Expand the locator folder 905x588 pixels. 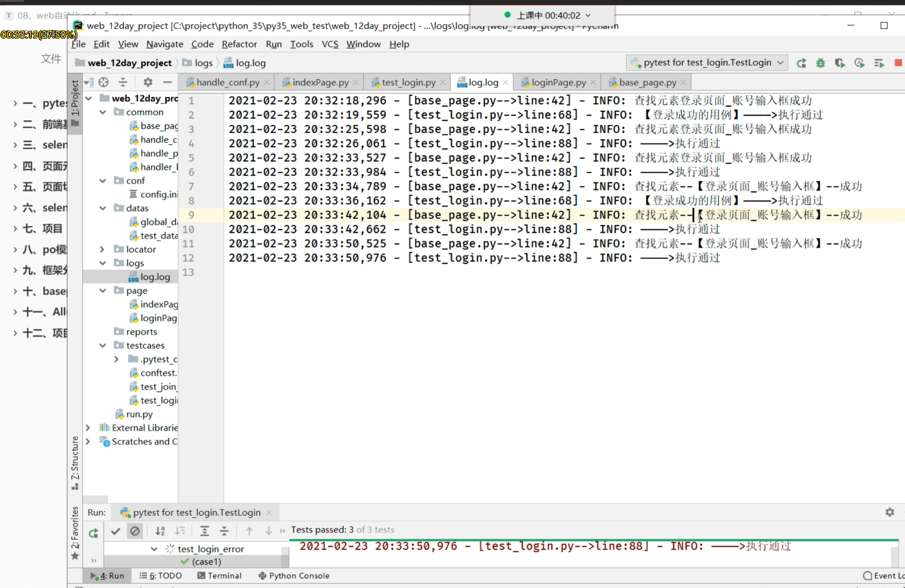point(103,249)
